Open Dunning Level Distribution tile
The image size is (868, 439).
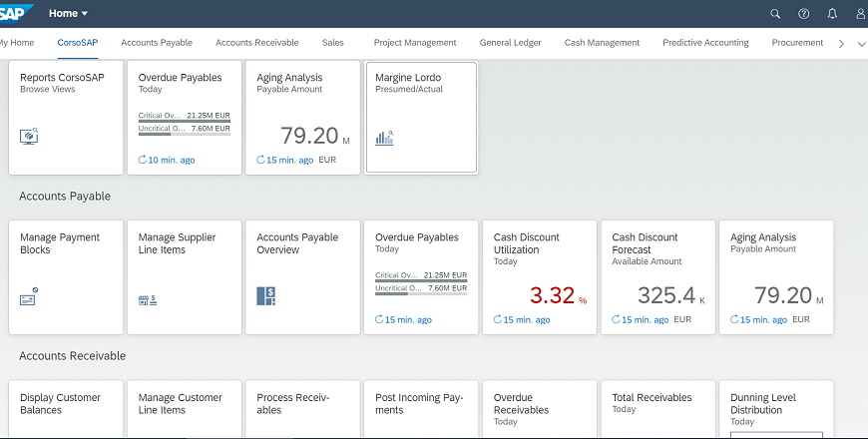(x=776, y=408)
